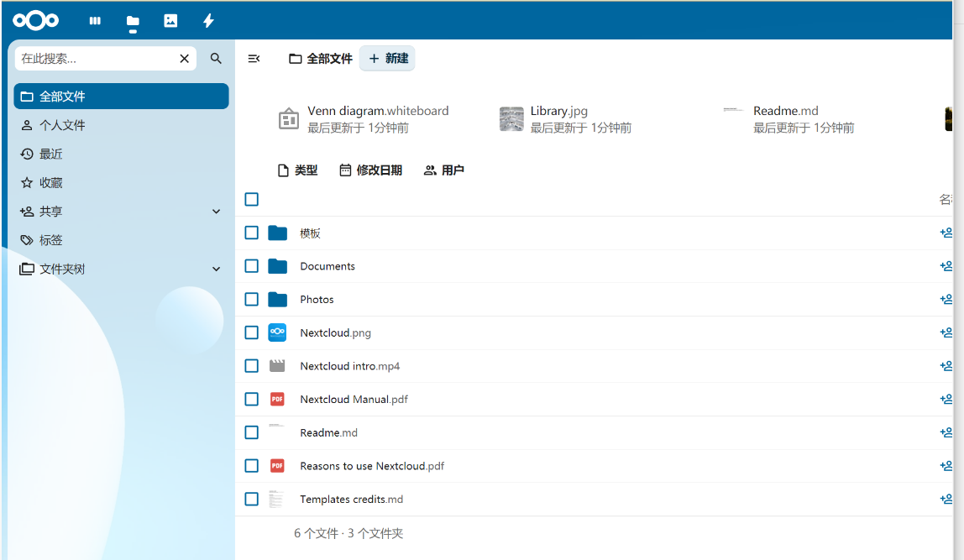This screenshot has width=964, height=560.
Task: Click the Nextcloud Manual PDF icon
Action: pyautogui.click(x=277, y=399)
